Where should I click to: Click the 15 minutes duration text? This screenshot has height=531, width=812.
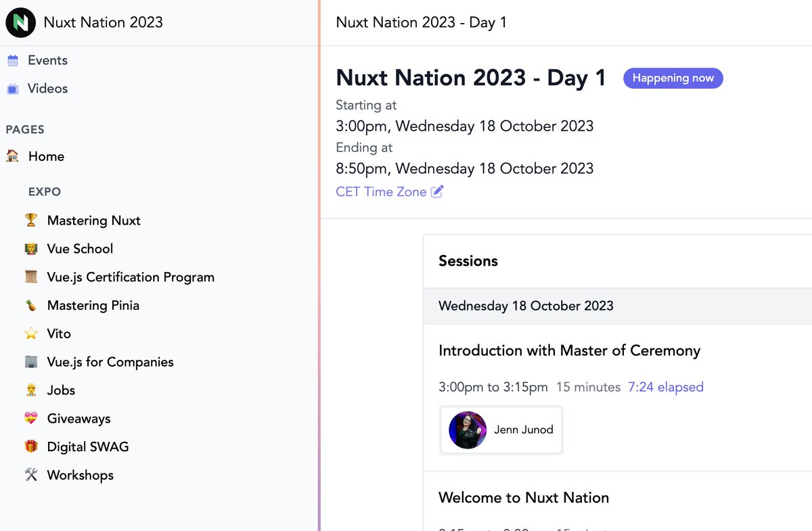point(588,387)
